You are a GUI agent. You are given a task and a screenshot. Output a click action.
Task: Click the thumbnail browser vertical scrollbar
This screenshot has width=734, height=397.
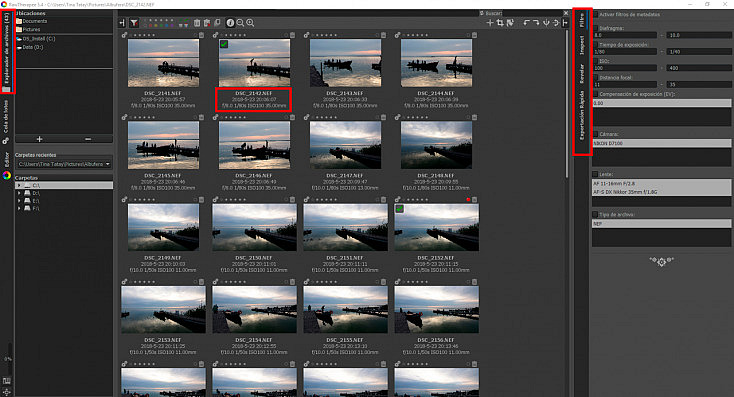click(x=567, y=103)
